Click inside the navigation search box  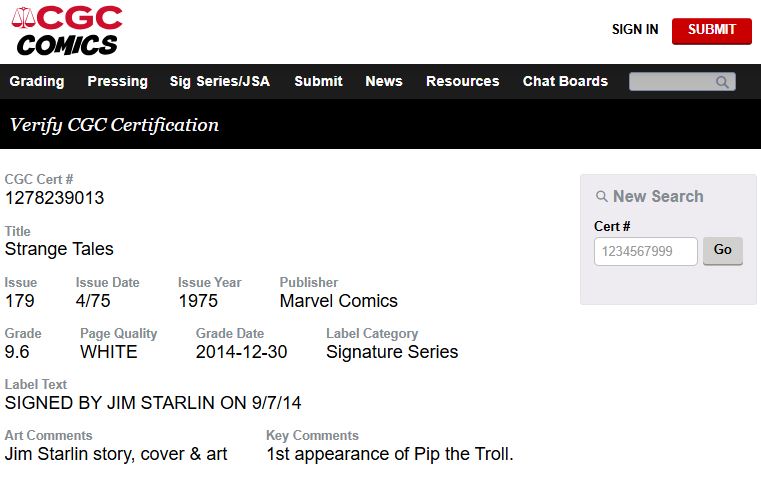671,82
